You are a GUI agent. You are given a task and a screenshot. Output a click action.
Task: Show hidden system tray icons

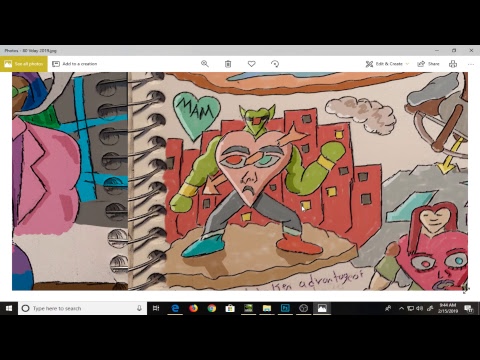click(401, 308)
